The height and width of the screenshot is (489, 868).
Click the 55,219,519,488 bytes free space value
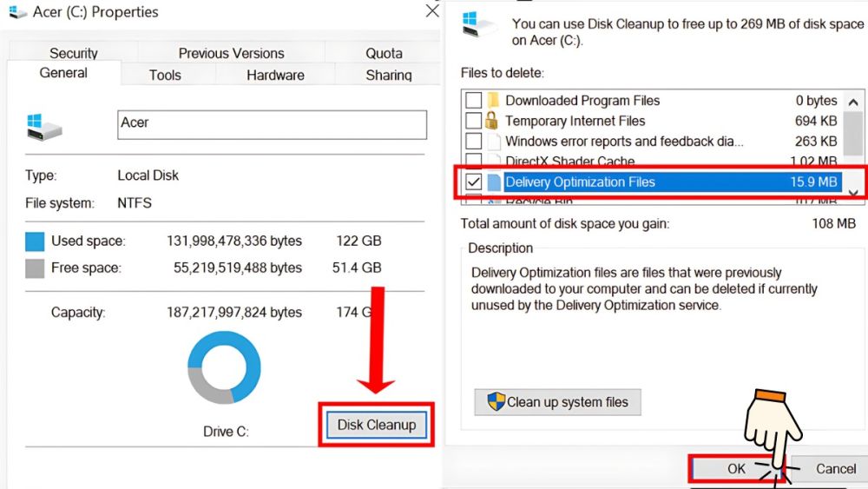(x=238, y=268)
